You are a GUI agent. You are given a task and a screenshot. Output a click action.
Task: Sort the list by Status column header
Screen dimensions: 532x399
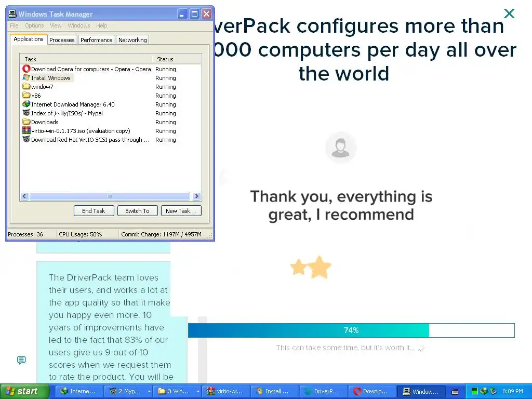[x=177, y=59]
